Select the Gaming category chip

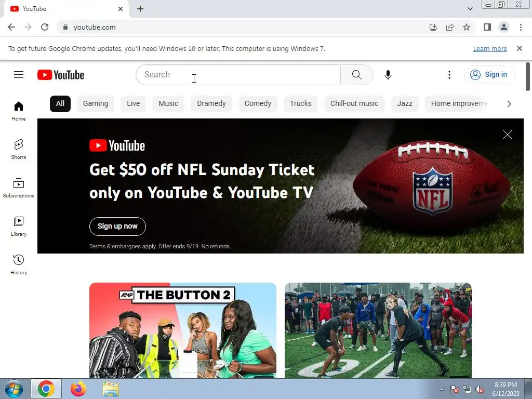click(x=96, y=104)
